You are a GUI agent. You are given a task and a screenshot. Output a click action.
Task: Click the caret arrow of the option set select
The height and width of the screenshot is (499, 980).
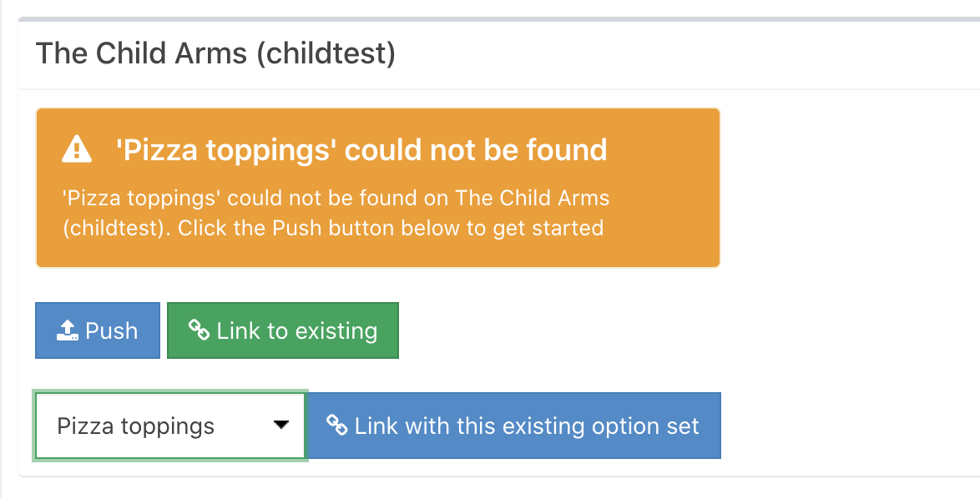[281, 426]
